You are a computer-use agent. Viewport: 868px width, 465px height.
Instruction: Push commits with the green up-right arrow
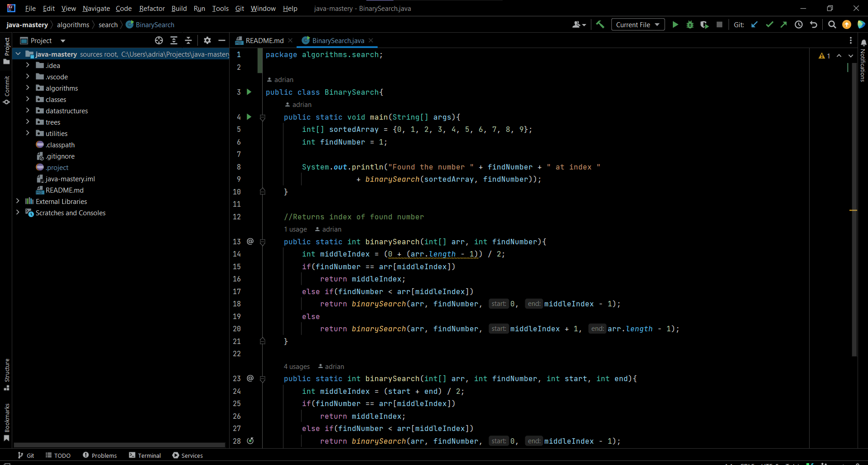pyautogui.click(x=784, y=24)
